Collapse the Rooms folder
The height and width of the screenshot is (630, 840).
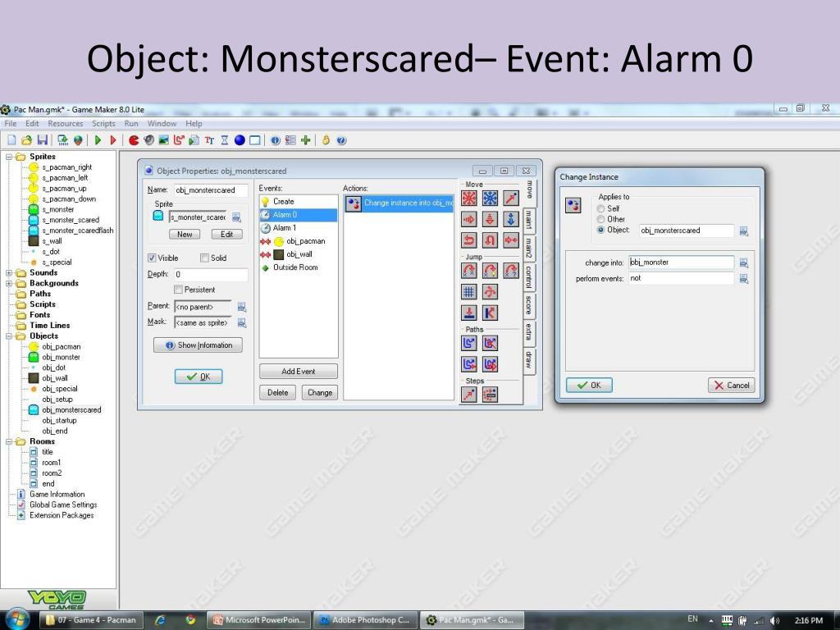click(9, 441)
